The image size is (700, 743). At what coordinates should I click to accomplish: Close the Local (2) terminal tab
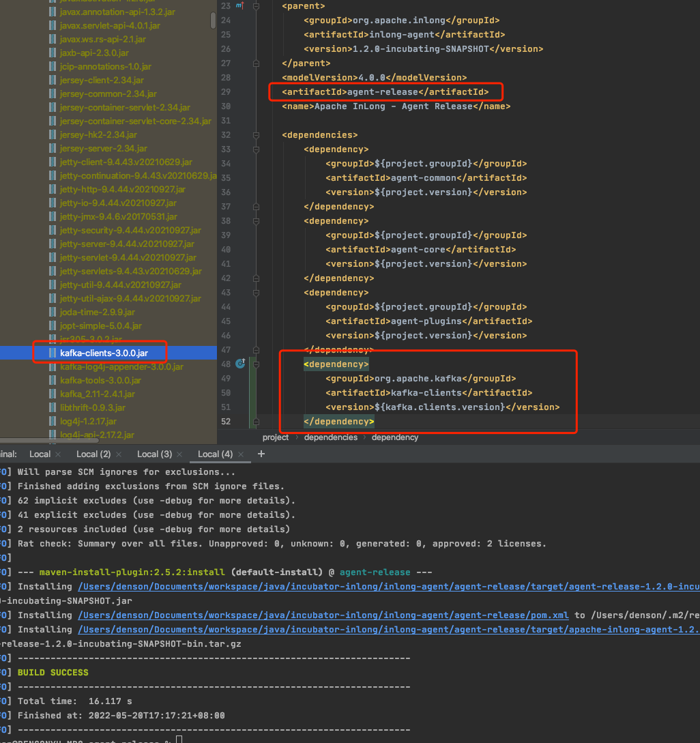point(119,454)
